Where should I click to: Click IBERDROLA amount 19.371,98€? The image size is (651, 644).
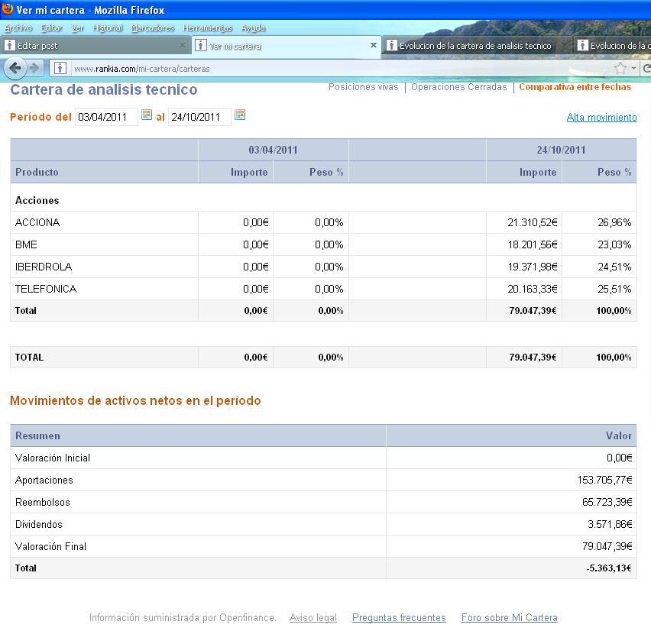click(532, 266)
